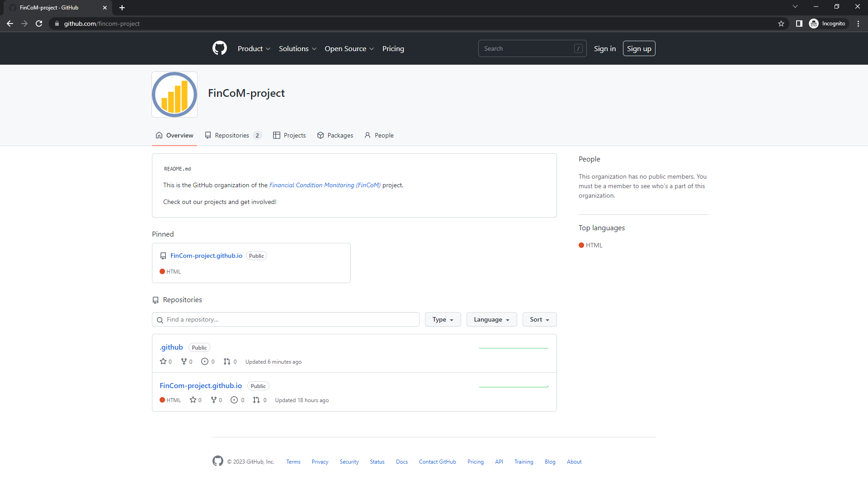Screen dimensions: 868x498
Task: Click the FinCoM-project organization avatar
Action: tap(175, 95)
